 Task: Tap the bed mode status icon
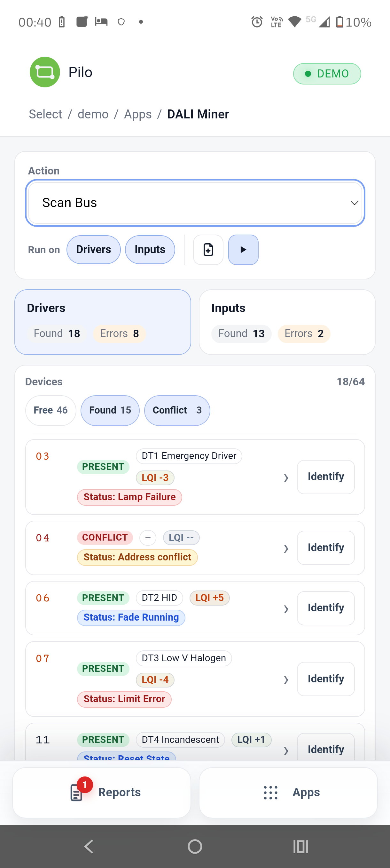click(x=101, y=22)
